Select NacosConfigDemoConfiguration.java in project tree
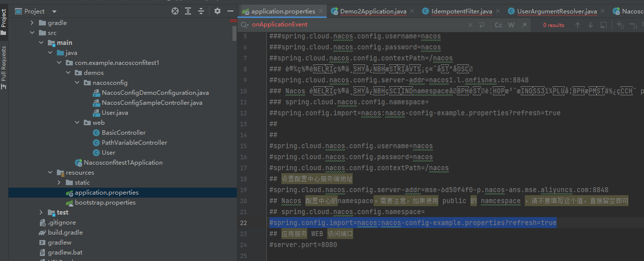The image size is (644, 261). (155, 93)
